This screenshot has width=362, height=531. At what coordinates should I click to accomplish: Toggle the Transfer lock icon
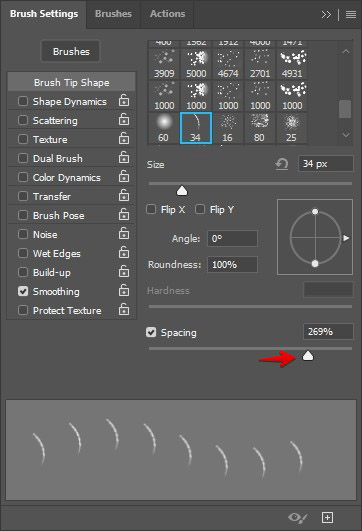124,195
